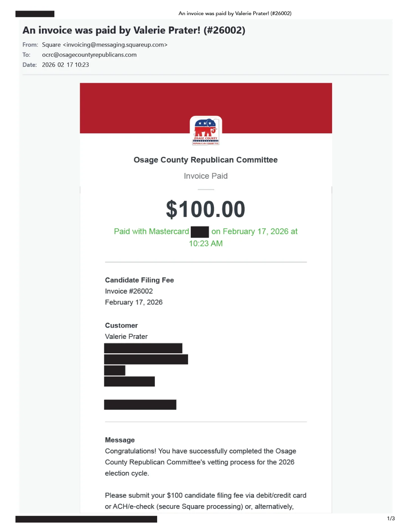Click the page number 1/3 indicator
The width and height of the screenshot is (411, 532).
coord(391,518)
